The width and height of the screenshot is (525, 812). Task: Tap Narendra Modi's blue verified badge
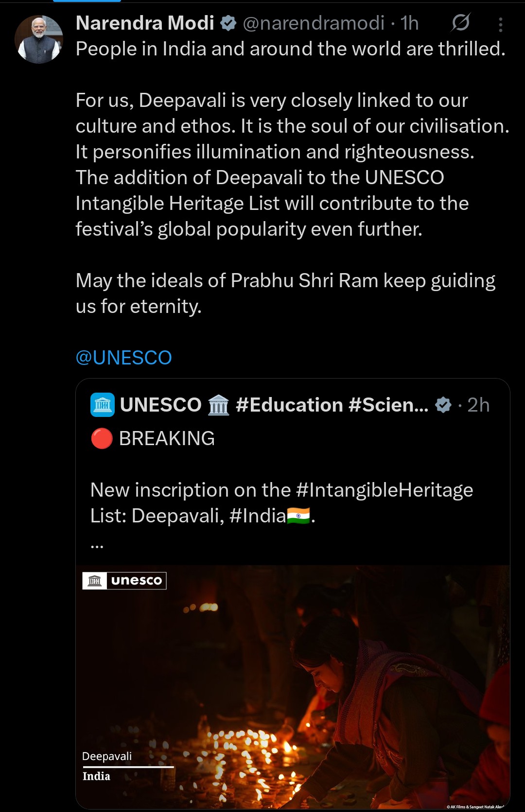click(228, 23)
